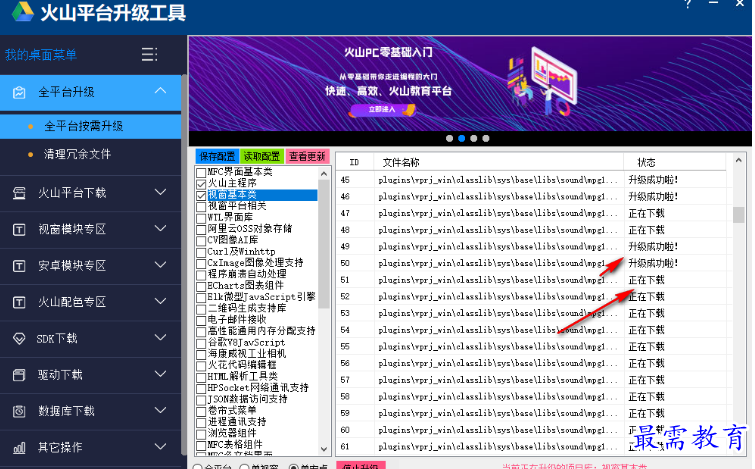The image size is (755, 469).
Task: Click the 文件名称 column header
Action: [x=498, y=162]
